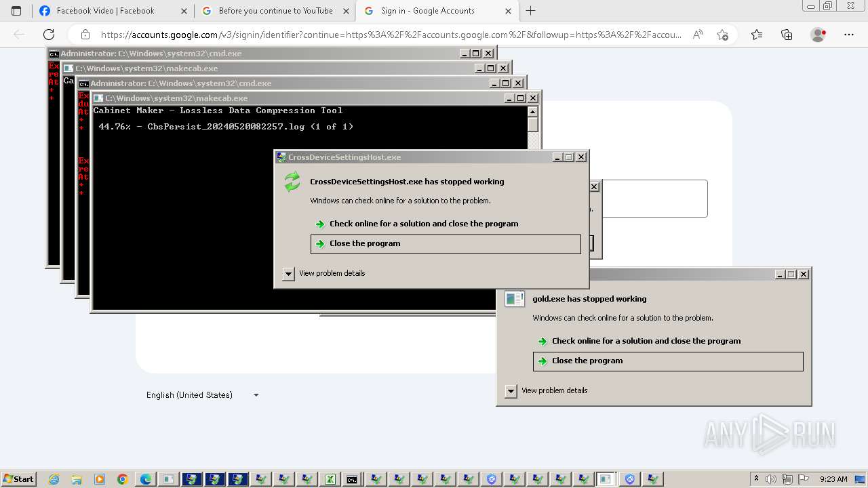This screenshot has height=488, width=868.
Task: Open Collections panel in Edge
Action: 787,35
